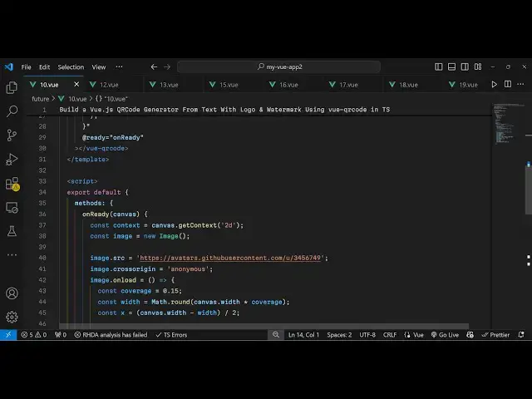Go forward with the right arrow

coord(167,66)
